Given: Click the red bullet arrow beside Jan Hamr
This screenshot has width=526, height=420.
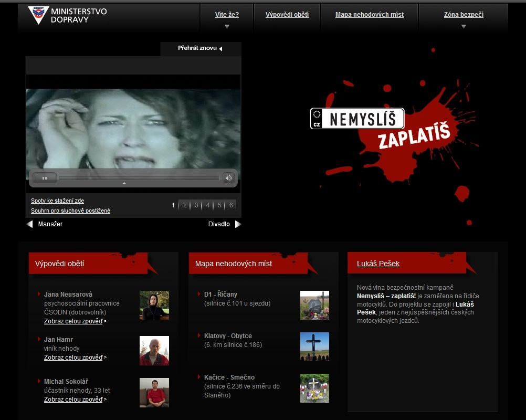Looking at the screenshot, I should [x=39, y=339].
